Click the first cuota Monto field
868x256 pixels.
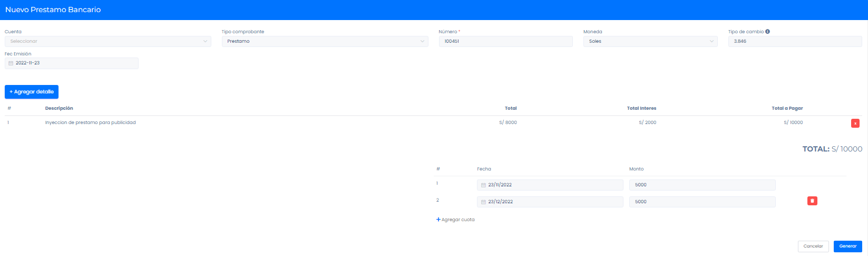pos(702,185)
